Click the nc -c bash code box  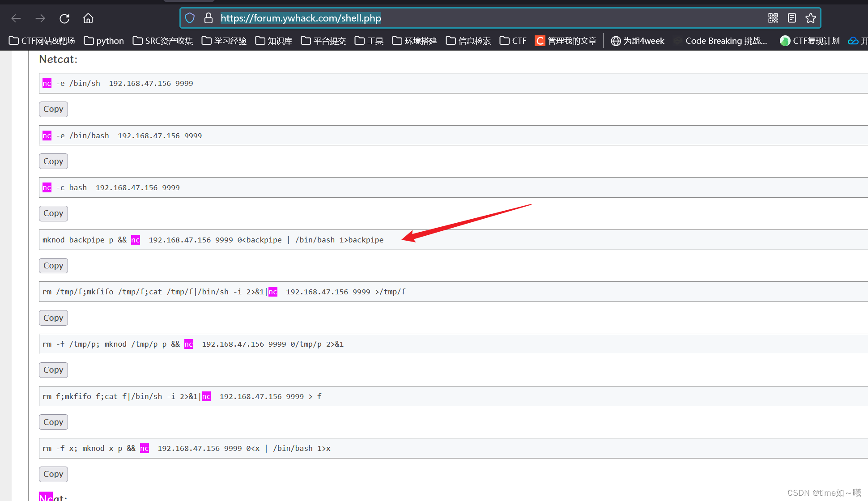coord(453,187)
